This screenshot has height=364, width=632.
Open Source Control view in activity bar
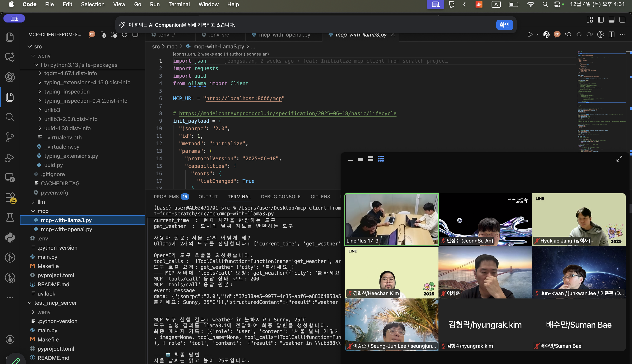[x=10, y=137]
